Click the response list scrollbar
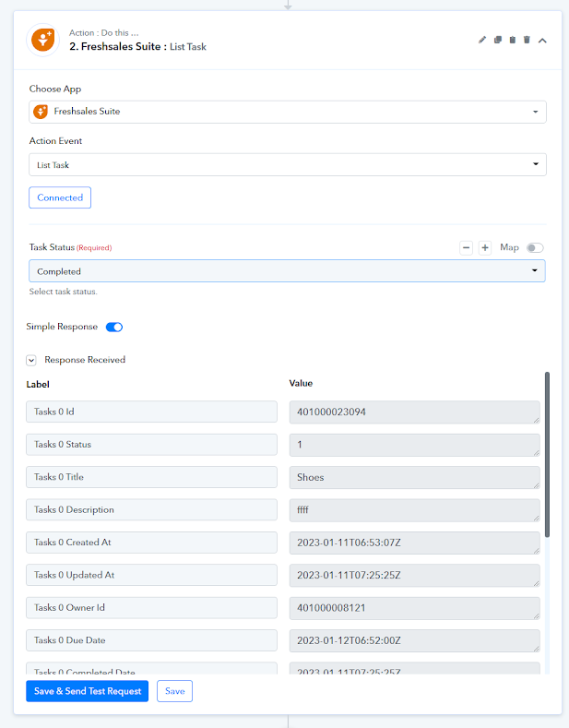This screenshot has width=569, height=728. (x=547, y=455)
